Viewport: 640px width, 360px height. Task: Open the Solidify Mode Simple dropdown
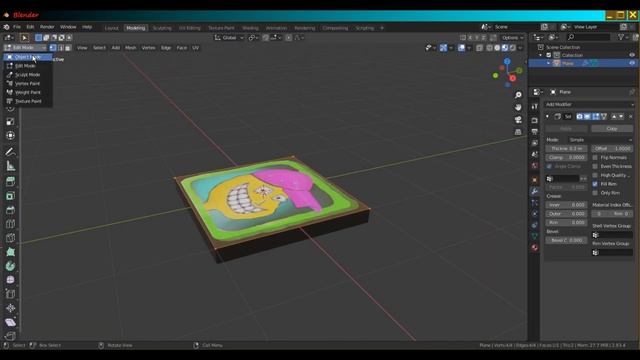(600, 140)
